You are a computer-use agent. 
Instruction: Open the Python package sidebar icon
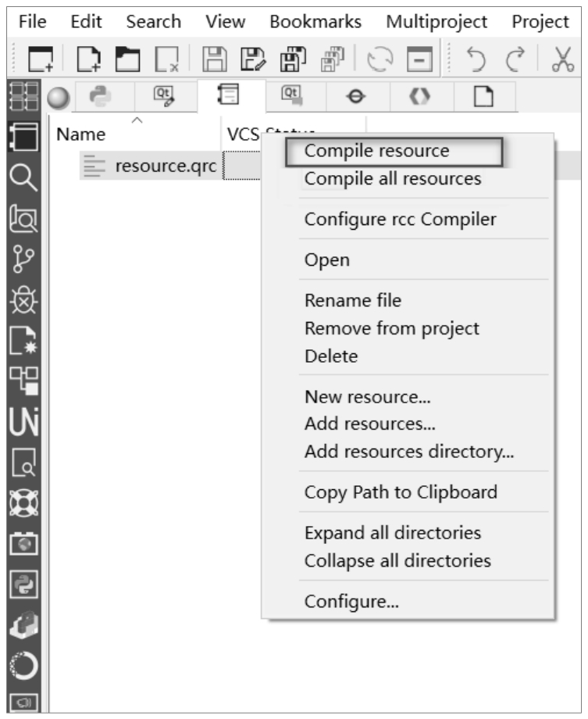click(x=24, y=625)
